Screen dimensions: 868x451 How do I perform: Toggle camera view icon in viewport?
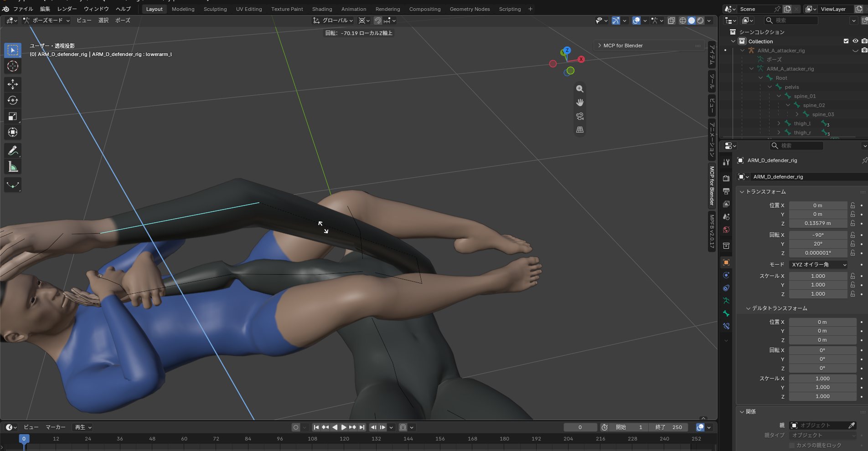tap(580, 116)
